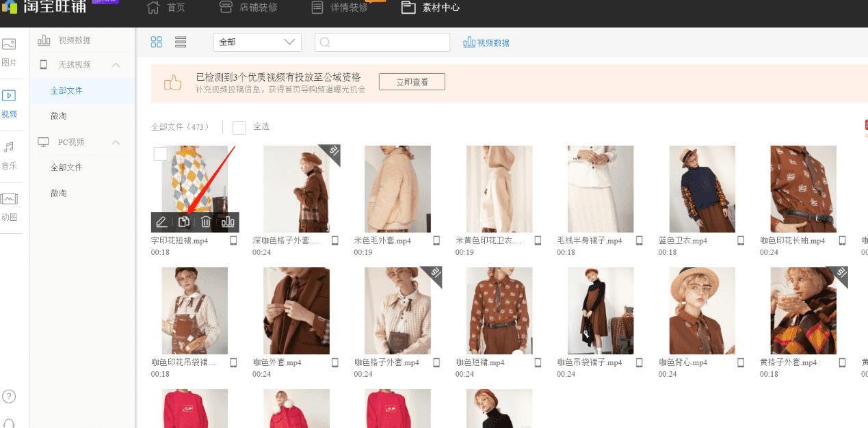Open 咖色短裙.mp4 thumbnail
This screenshot has width=868, height=428.
click(499, 310)
